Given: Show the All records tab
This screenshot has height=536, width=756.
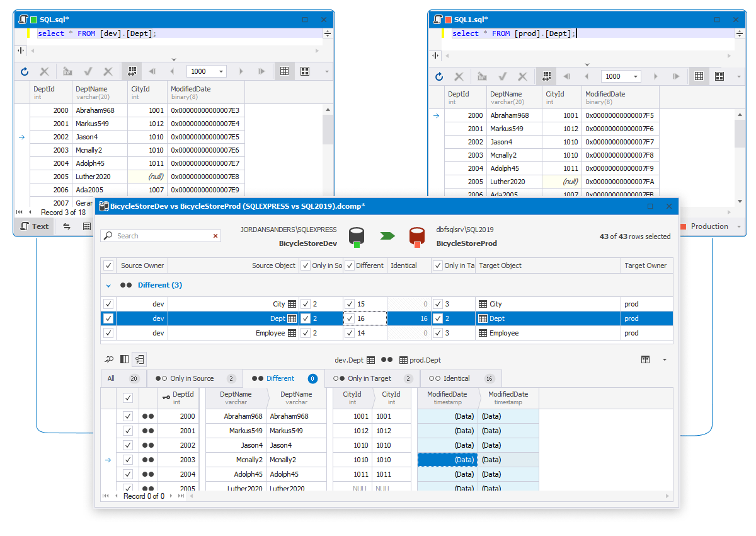Looking at the screenshot, I should [x=123, y=379].
